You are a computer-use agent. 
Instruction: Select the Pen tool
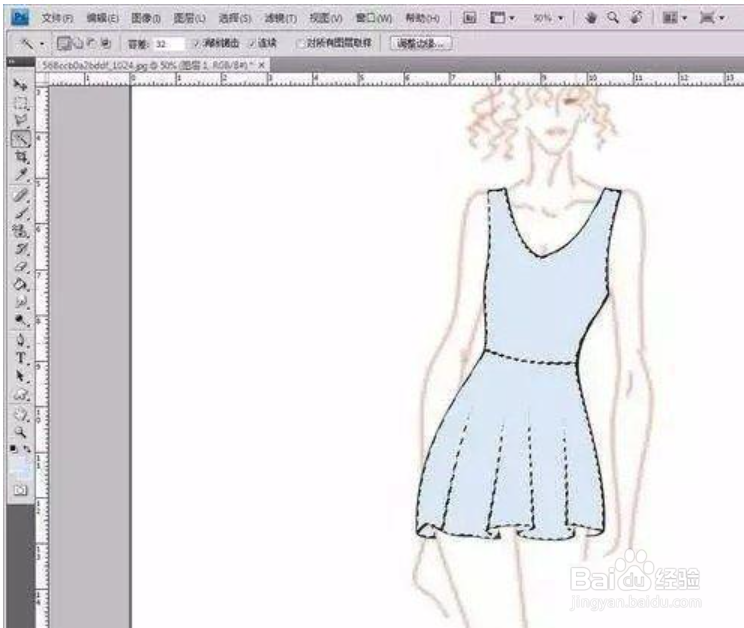coord(20,340)
